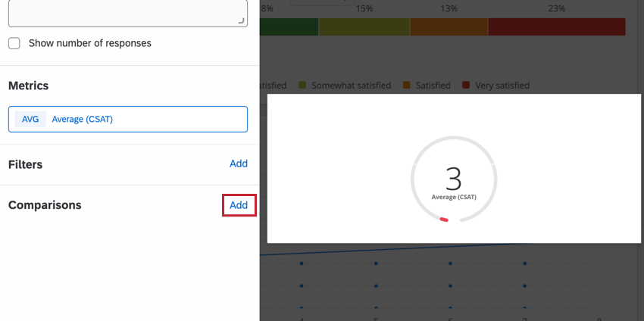Select the olive 15% bar segment
The height and width of the screenshot is (321, 644).
(x=364, y=26)
